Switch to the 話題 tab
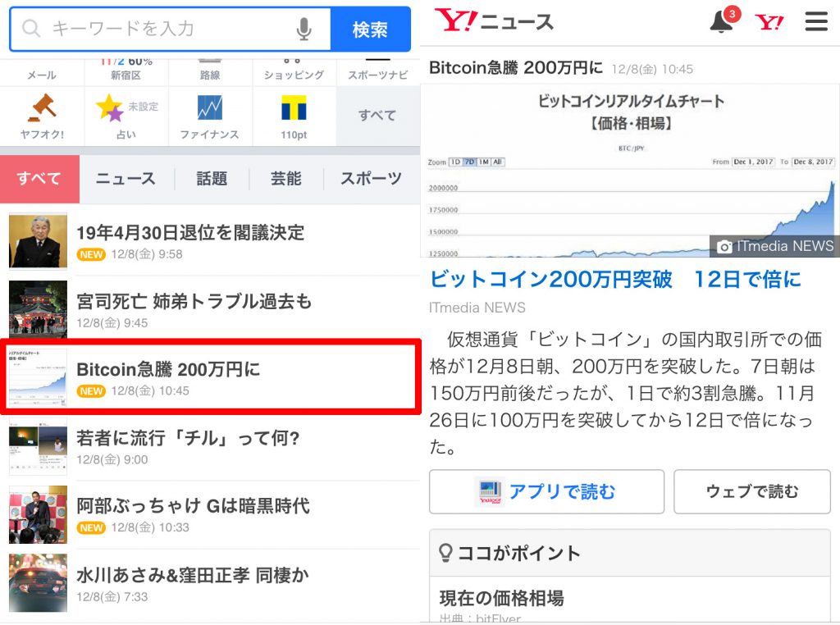 click(212, 179)
